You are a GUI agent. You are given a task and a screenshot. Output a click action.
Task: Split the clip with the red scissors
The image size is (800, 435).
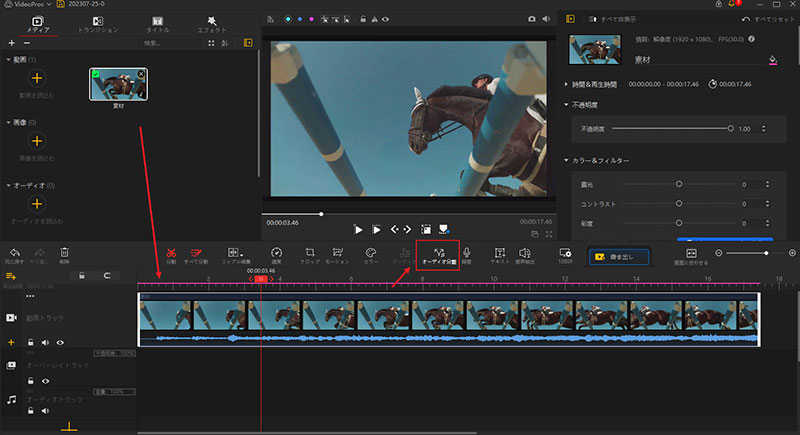click(x=171, y=255)
